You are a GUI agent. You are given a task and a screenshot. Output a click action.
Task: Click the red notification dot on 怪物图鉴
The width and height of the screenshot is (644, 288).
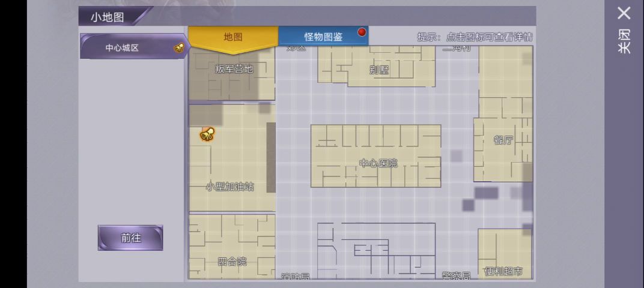tap(362, 32)
